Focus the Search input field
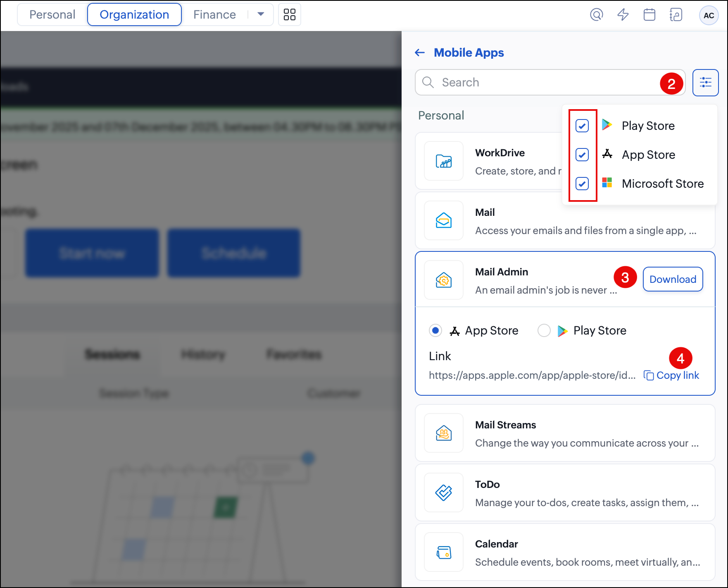The height and width of the screenshot is (588, 728). (x=550, y=82)
